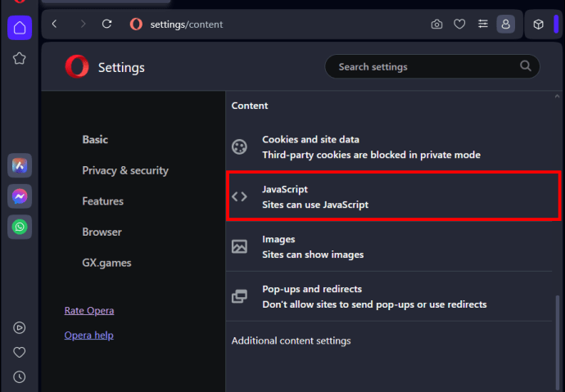Viewport: 565px width, 392px height.
Task: Click the cookie icon beside Cookies and site data
Action: 239,146
